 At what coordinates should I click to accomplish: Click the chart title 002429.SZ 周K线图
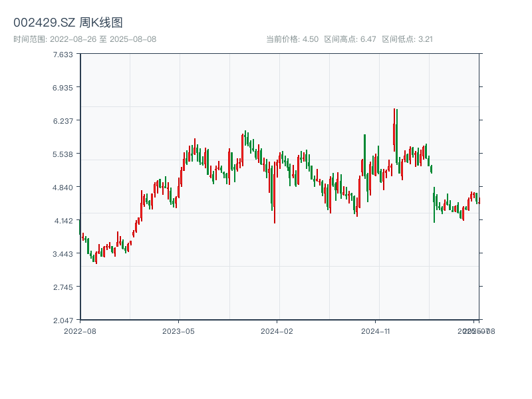click(68, 23)
